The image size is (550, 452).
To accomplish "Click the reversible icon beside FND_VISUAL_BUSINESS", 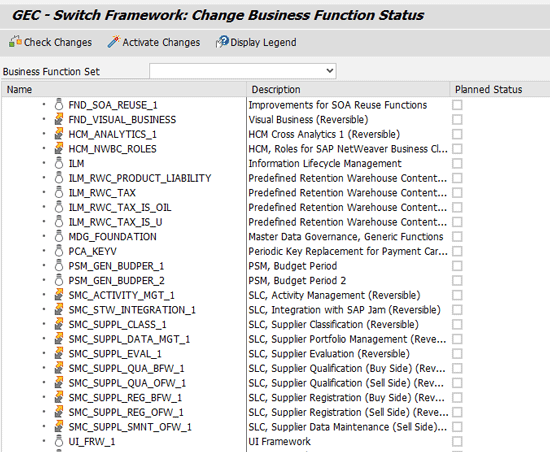I will tap(59, 119).
